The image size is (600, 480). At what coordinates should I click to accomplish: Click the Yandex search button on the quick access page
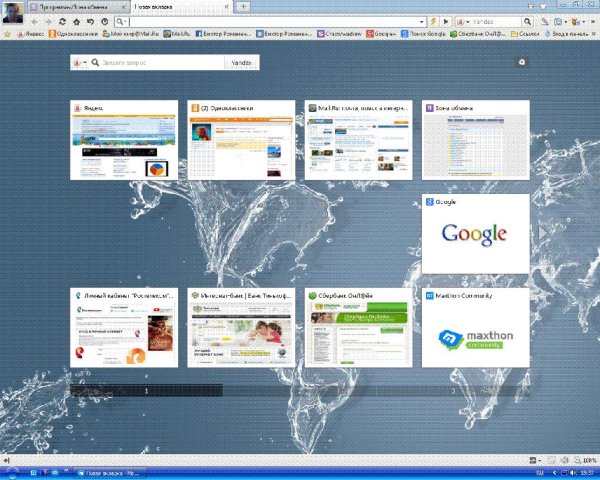click(x=242, y=62)
